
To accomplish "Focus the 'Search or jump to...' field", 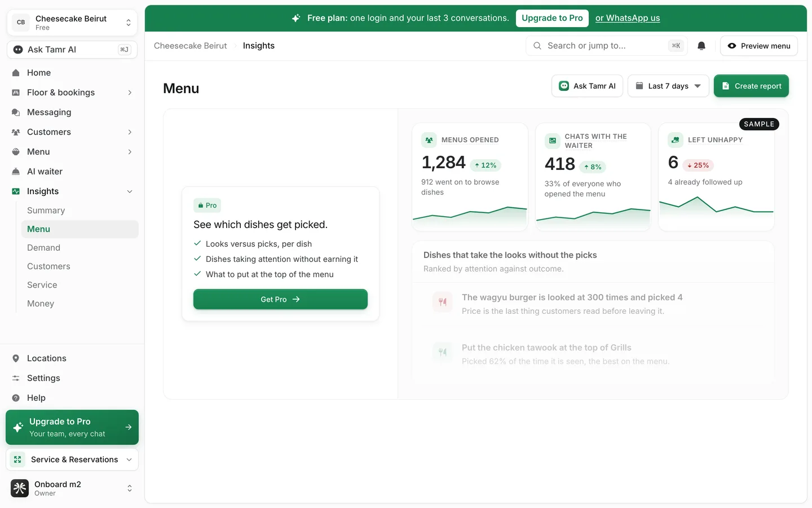I will point(607,46).
